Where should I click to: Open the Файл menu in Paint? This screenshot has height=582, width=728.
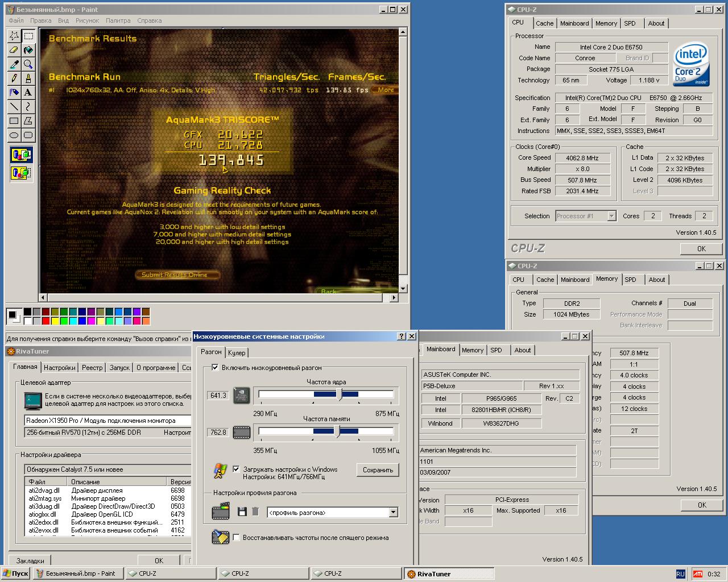point(16,20)
